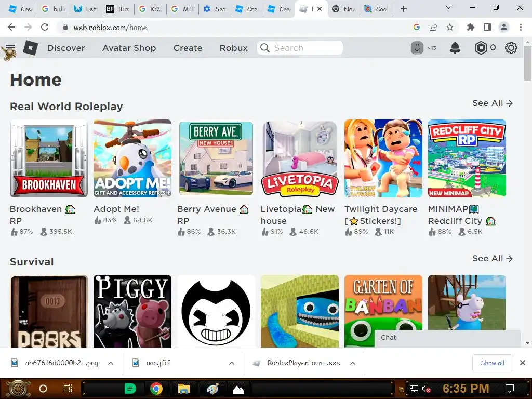Open the Photos app on taskbar

(238, 389)
